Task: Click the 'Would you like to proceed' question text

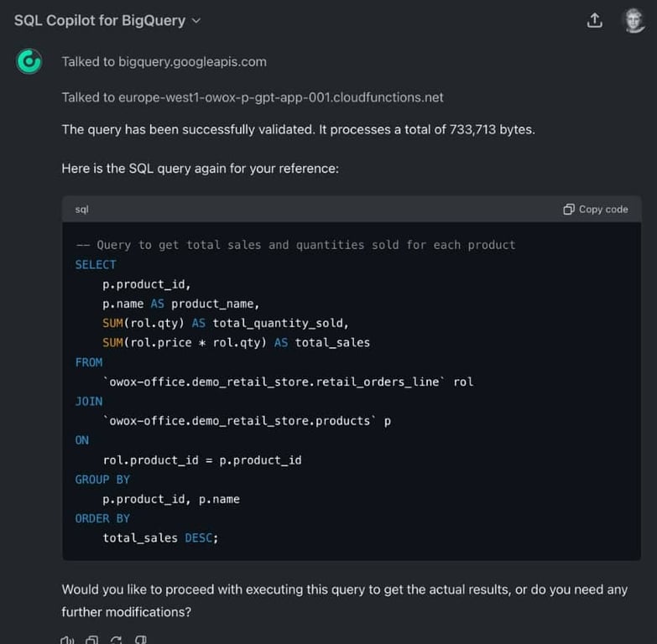Action: pos(344,601)
